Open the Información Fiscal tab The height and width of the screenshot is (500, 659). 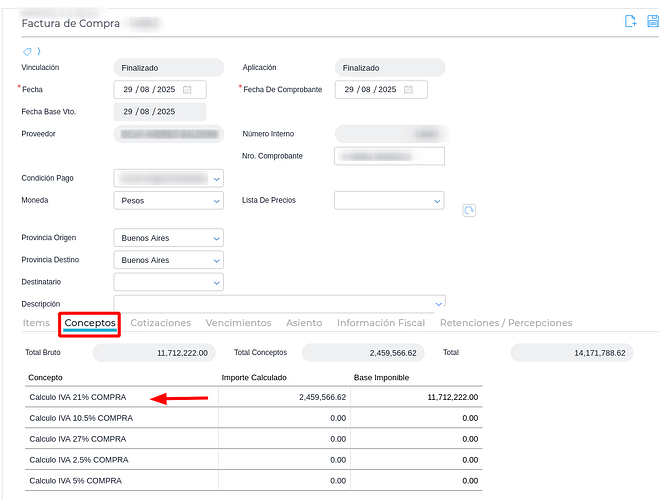click(x=381, y=323)
